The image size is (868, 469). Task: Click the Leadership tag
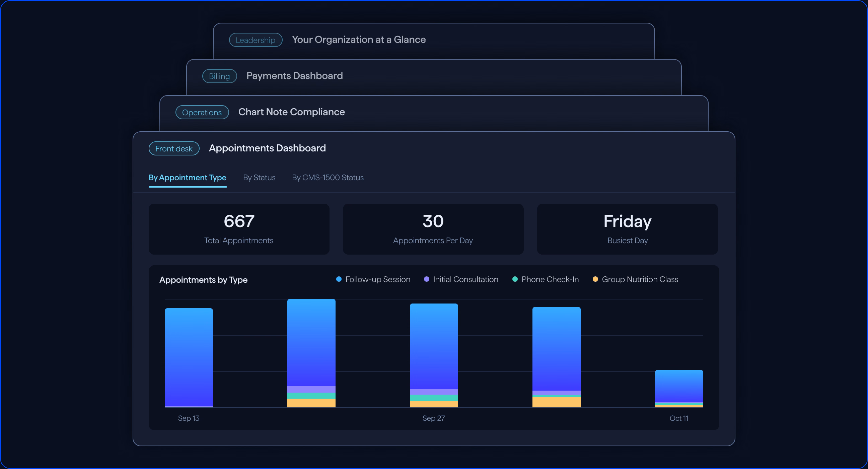click(x=256, y=40)
